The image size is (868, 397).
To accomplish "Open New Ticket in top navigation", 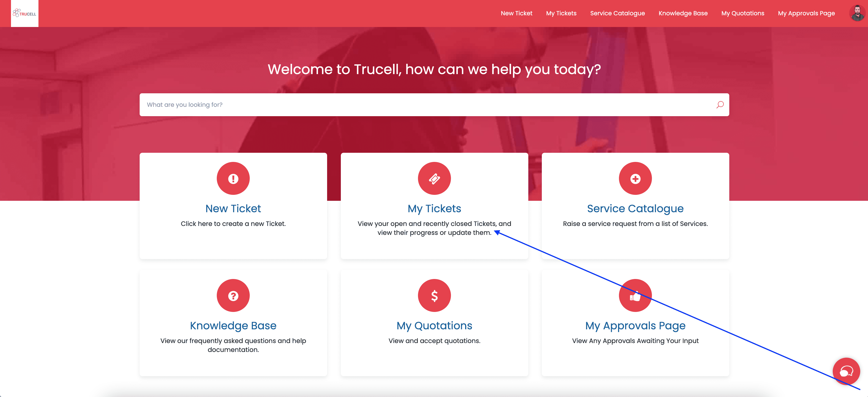I will tap(516, 13).
